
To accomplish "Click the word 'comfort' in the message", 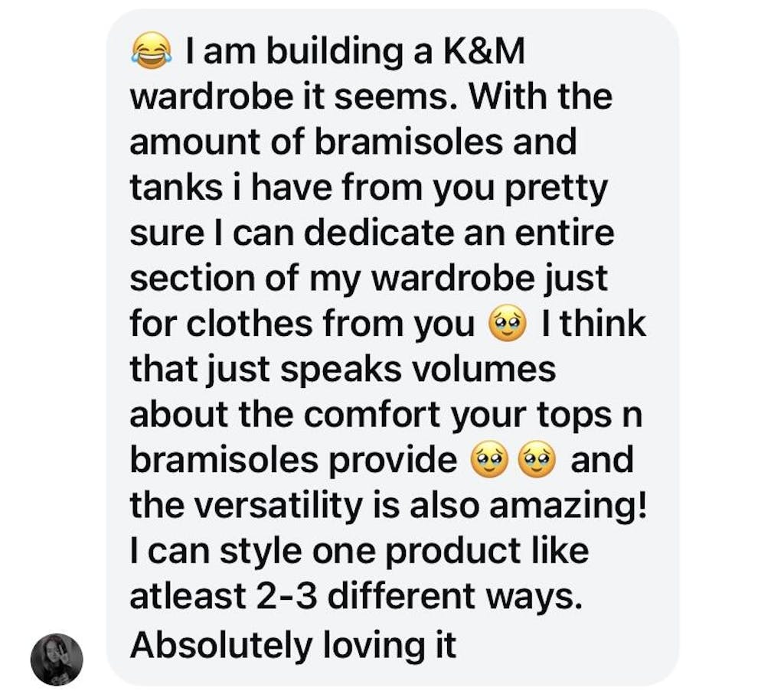I will tap(372, 414).
